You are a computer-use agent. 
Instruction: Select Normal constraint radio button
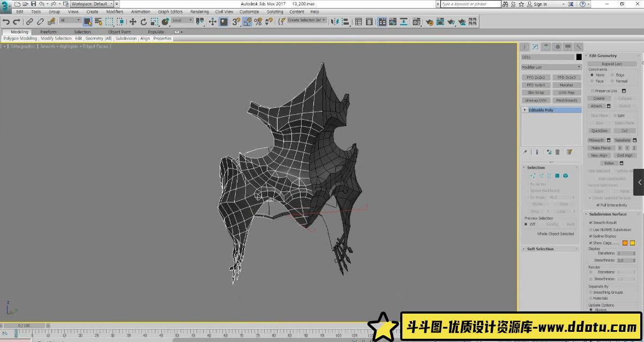coord(612,81)
